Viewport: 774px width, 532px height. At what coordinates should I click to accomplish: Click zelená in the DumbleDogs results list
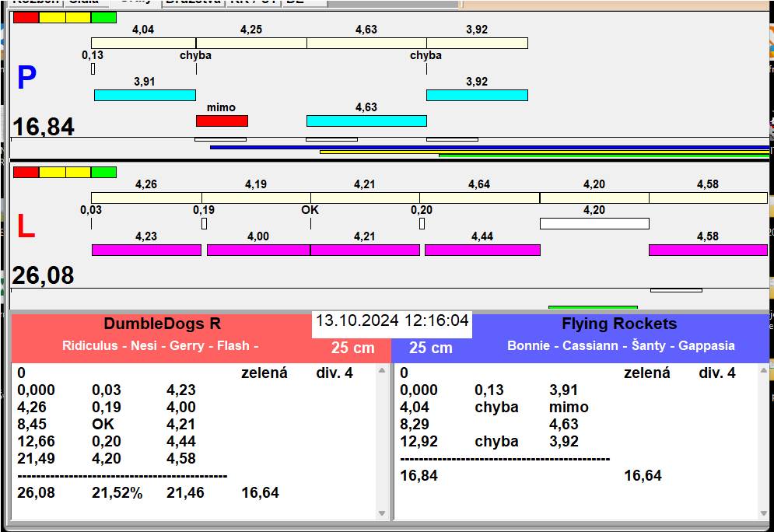tap(264, 373)
